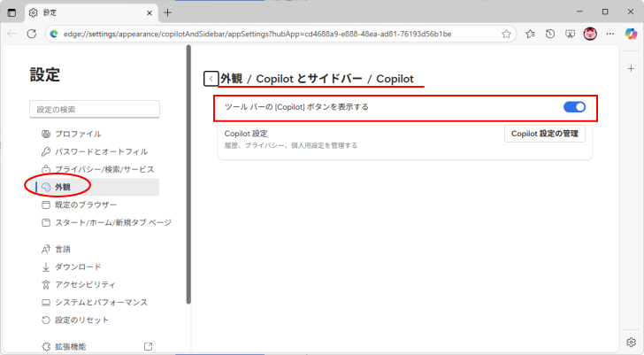Click 履歴、プライバシー、個人用設定を管理する description
The height and width of the screenshot is (355, 644).
pyautogui.click(x=291, y=145)
